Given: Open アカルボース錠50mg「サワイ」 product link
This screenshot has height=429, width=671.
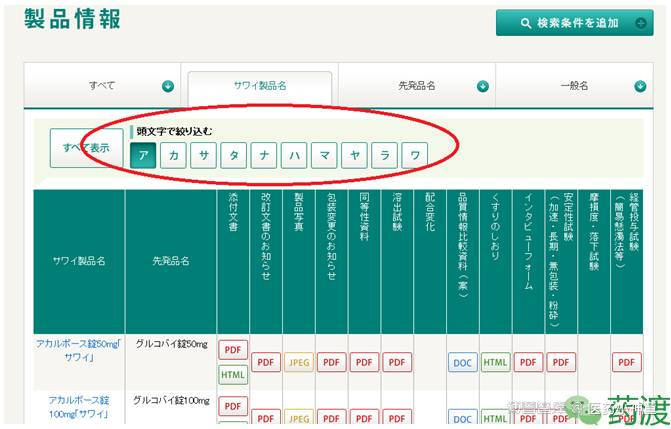Looking at the screenshot, I should pyautogui.click(x=79, y=350).
